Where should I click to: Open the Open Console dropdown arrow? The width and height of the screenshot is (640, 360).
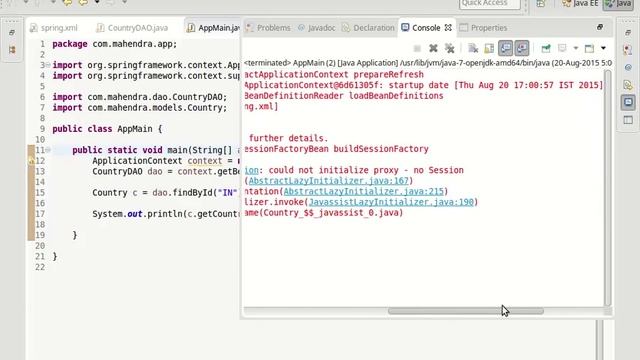coord(603,48)
